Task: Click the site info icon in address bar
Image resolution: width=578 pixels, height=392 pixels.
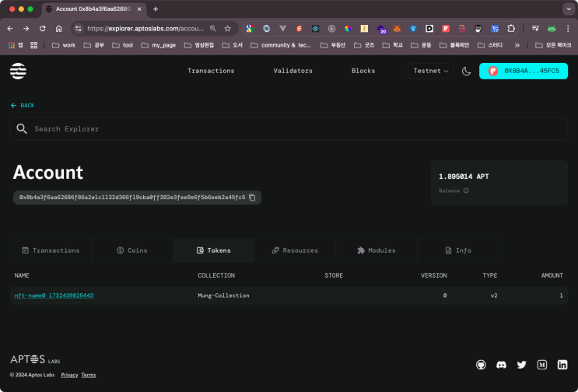Action: 78,28
